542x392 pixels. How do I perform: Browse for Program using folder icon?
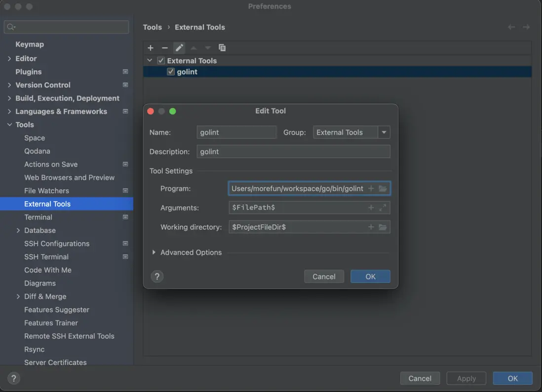pos(383,188)
